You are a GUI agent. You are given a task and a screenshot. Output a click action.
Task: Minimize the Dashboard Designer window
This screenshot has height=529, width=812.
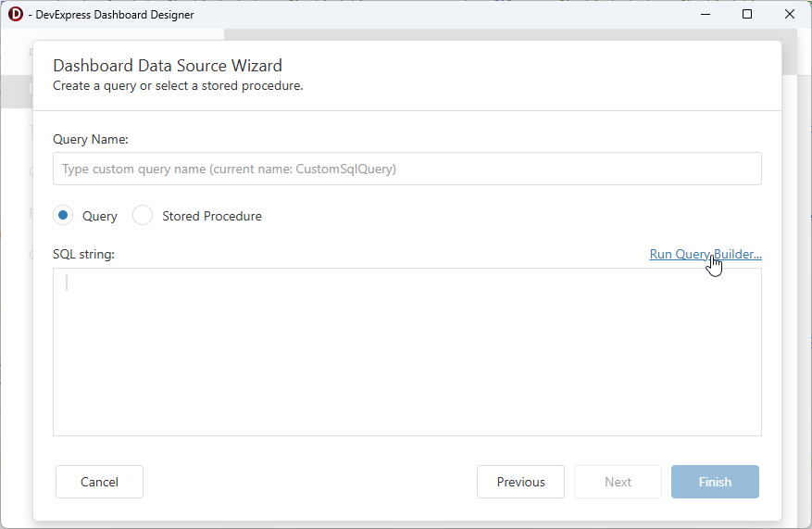point(706,14)
